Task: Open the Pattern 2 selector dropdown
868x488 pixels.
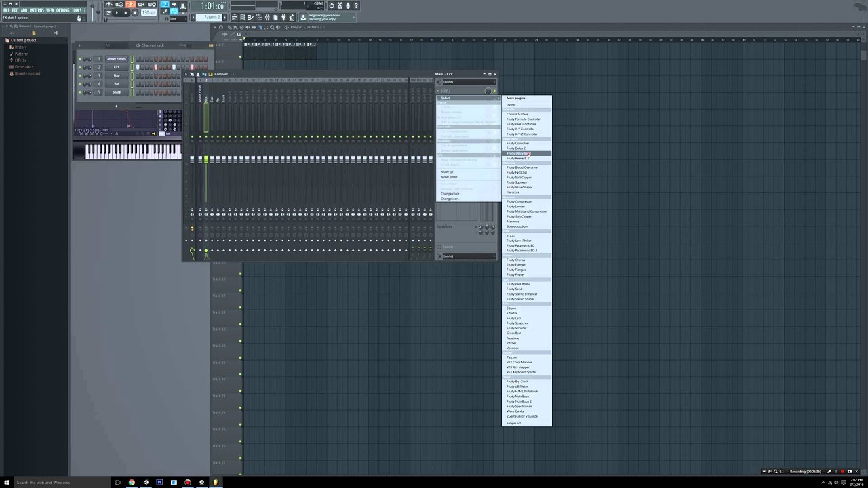Action: coord(212,17)
